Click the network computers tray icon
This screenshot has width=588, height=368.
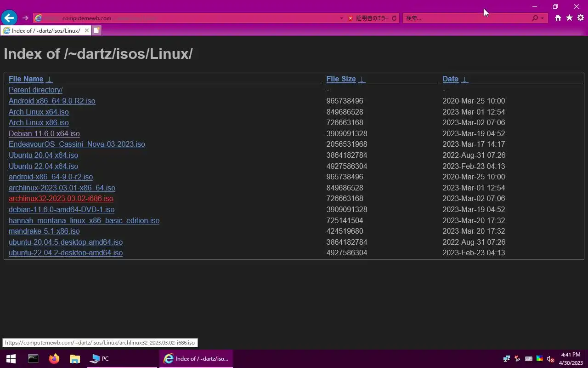click(506, 359)
